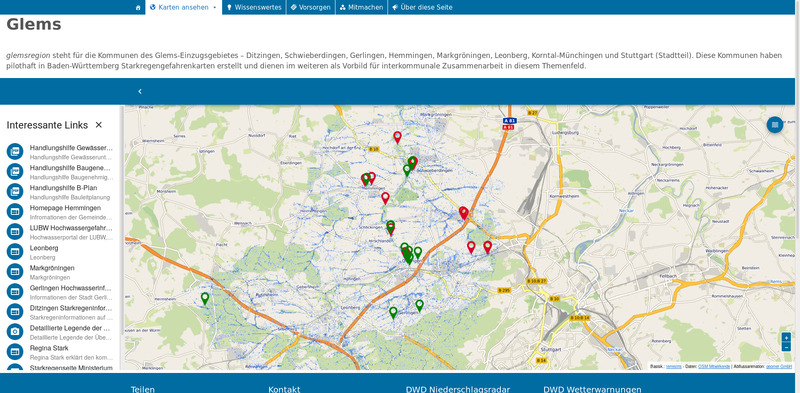
Task: Close the Interessante Links panel
Action: pyautogui.click(x=99, y=125)
